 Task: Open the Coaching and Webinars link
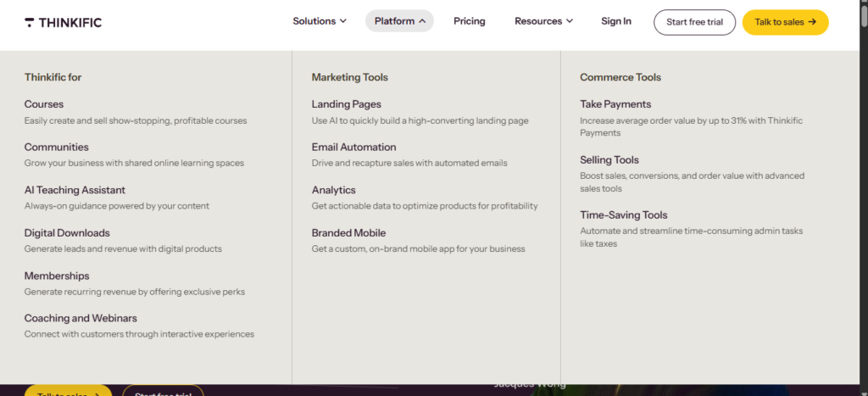pos(81,318)
